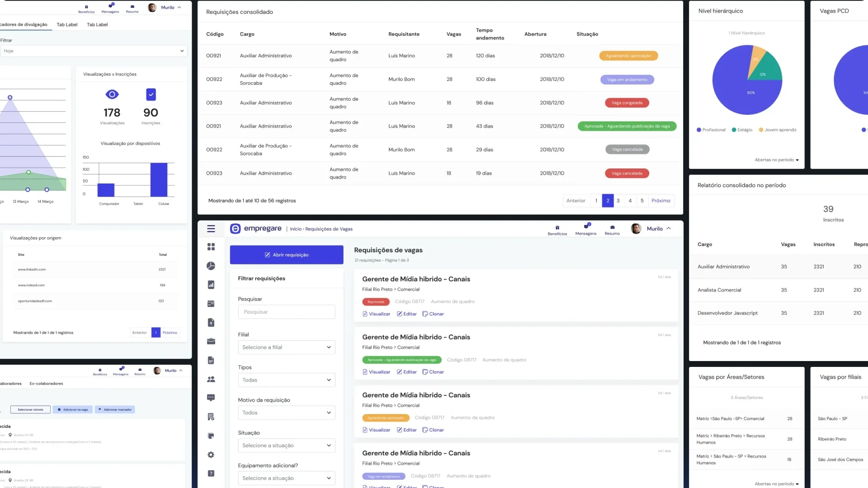Open the people group sidebar icon
The height and width of the screenshot is (488, 868).
click(x=211, y=379)
